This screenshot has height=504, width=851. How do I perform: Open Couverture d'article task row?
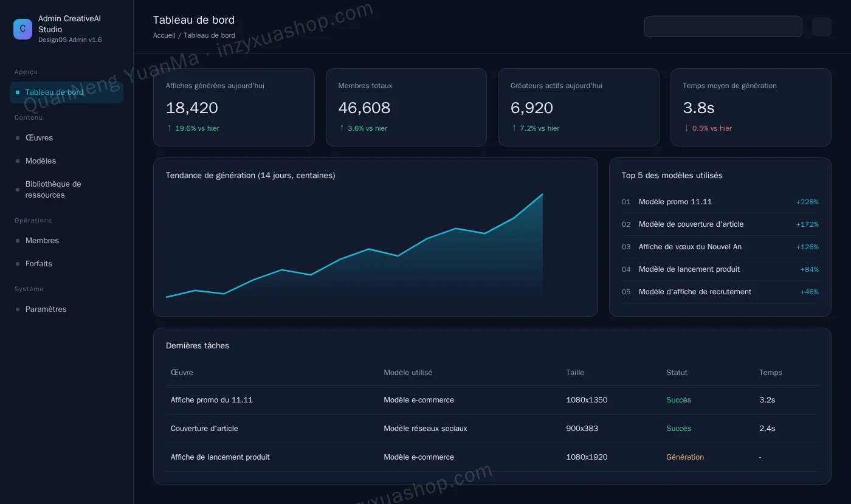pos(492,429)
